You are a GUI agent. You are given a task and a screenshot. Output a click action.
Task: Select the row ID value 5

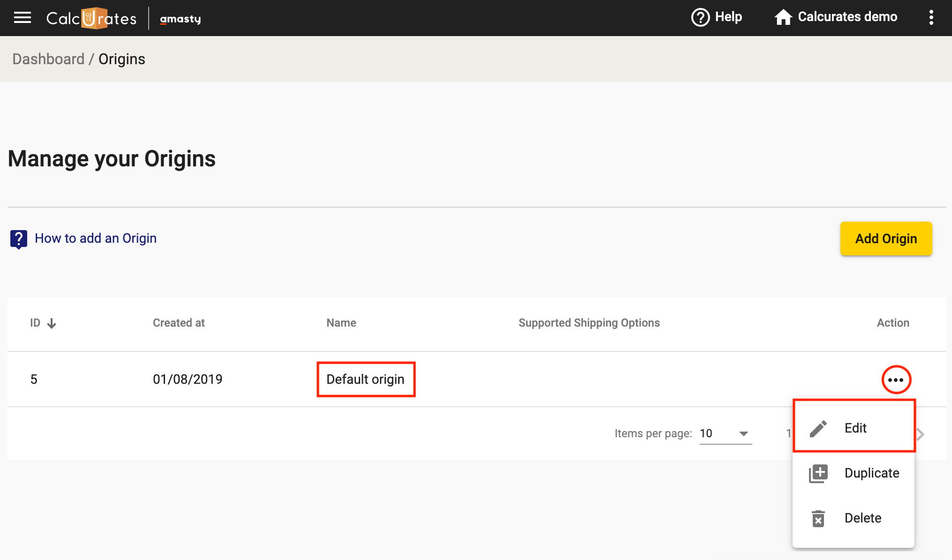[34, 379]
